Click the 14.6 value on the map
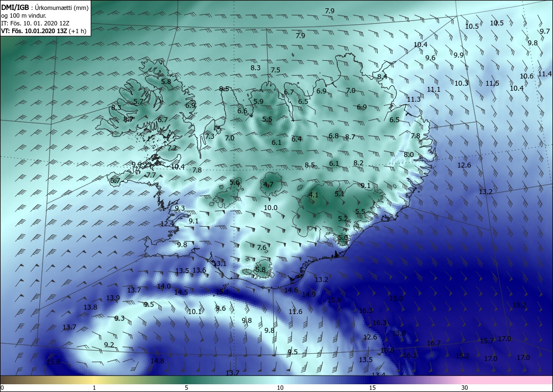This screenshot has height=392, width=553. [x=291, y=290]
